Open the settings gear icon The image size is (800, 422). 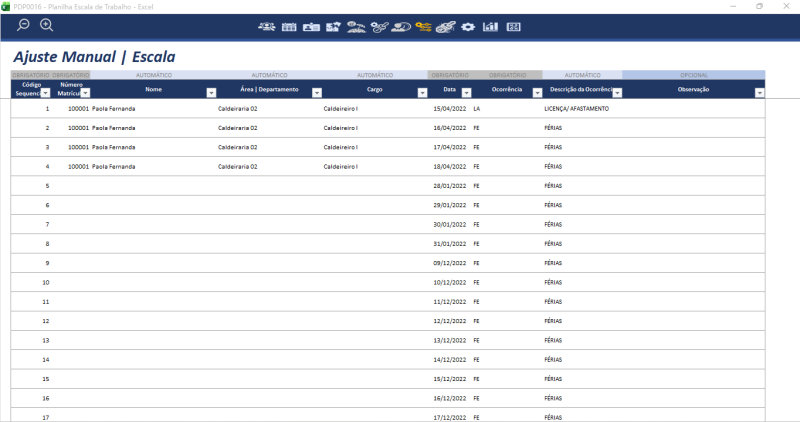pos(468,26)
